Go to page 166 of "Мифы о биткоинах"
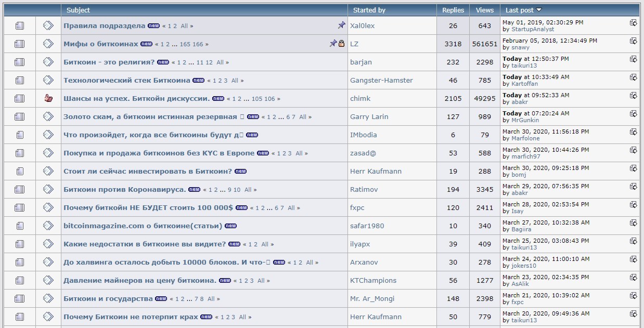Screen dimensions: 644x328 coord(198,45)
